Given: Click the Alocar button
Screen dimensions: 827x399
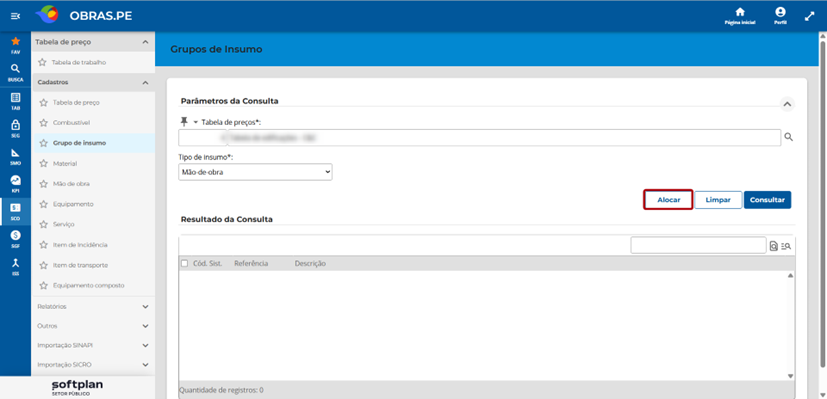Looking at the screenshot, I should (668, 200).
